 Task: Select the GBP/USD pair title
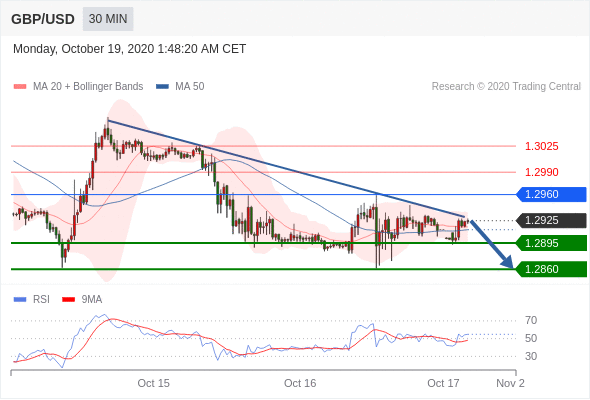(x=43, y=19)
